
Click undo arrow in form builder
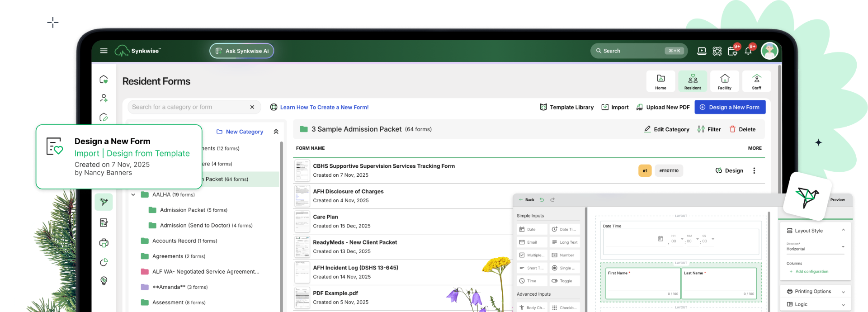tap(542, 199)
